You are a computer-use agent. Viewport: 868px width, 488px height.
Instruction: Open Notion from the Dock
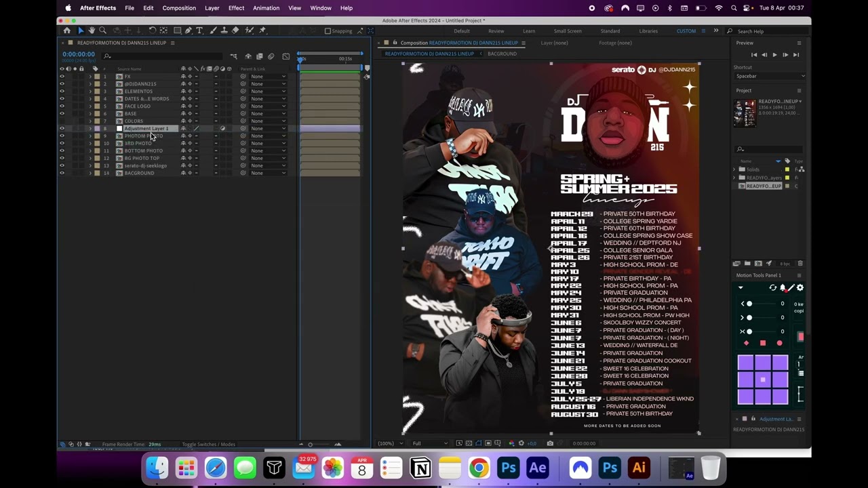tap(420, 468)
